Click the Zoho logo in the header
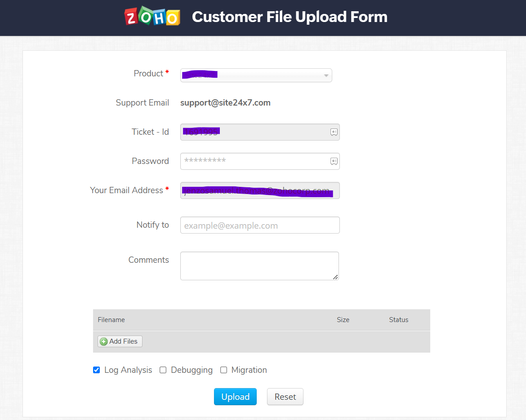Screen dimensions: 526x420 pos(152,17)
